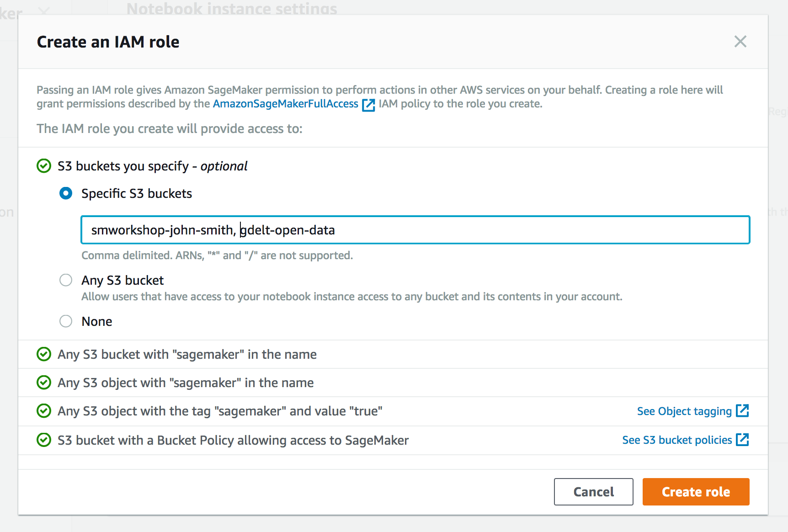The width and height of the screenshot is (788, 532).
Task: Open the AmazonSageMakerFullAccess policy link
Action: pos(286,104)
